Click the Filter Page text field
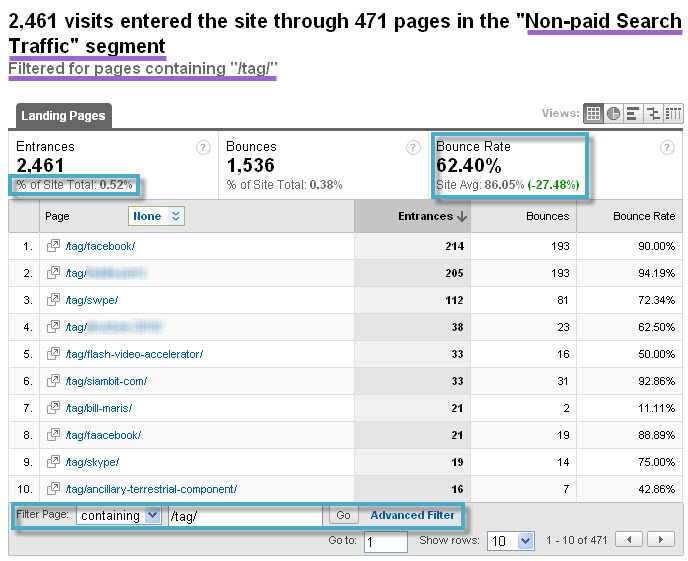The width and height of the screenshot is (688, 561). [246, 516]
